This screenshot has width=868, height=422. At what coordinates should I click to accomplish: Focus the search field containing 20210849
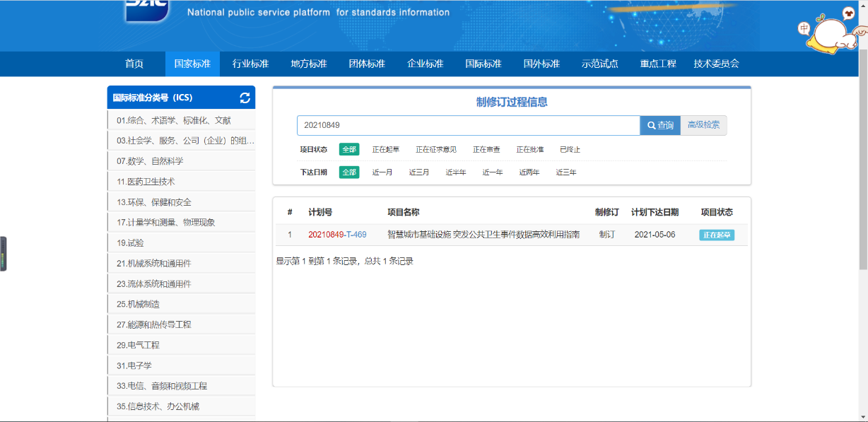(x=468, y=125)
